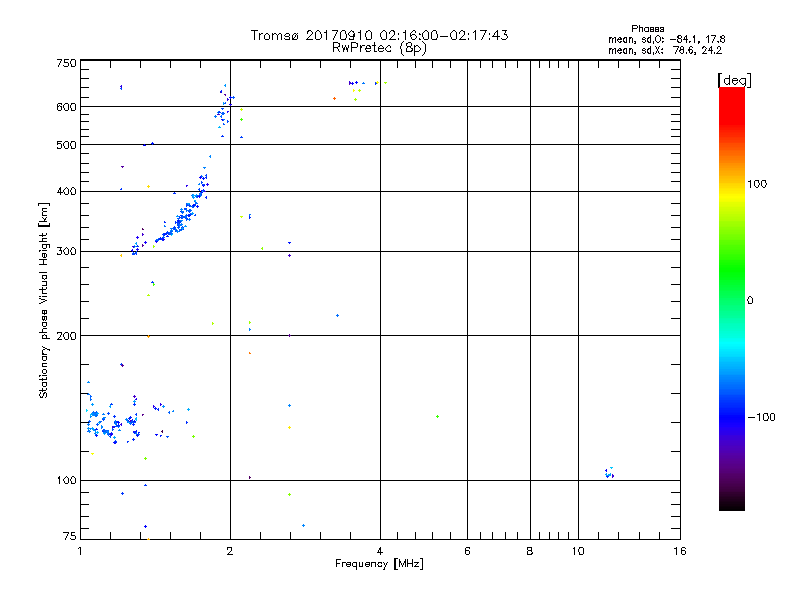Click the colorbar tick label '100'
Viewport: 800px width, 600px height.
757,184
